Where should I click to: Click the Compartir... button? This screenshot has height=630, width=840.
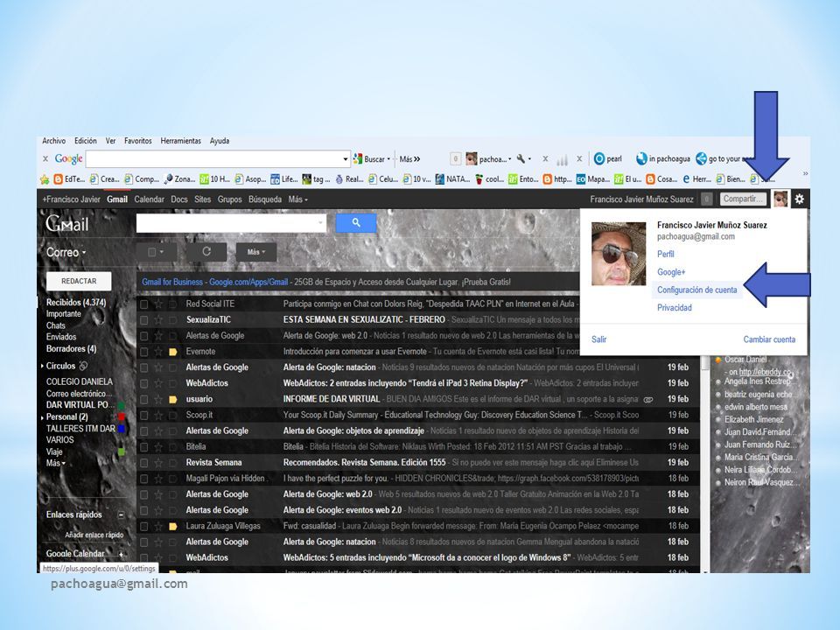tap(744, 199)
